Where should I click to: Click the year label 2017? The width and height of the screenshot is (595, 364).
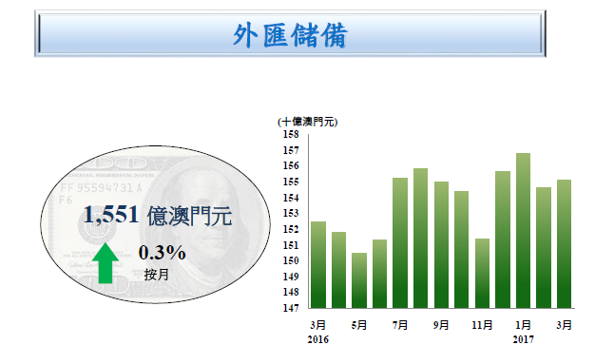pos(524,339)
